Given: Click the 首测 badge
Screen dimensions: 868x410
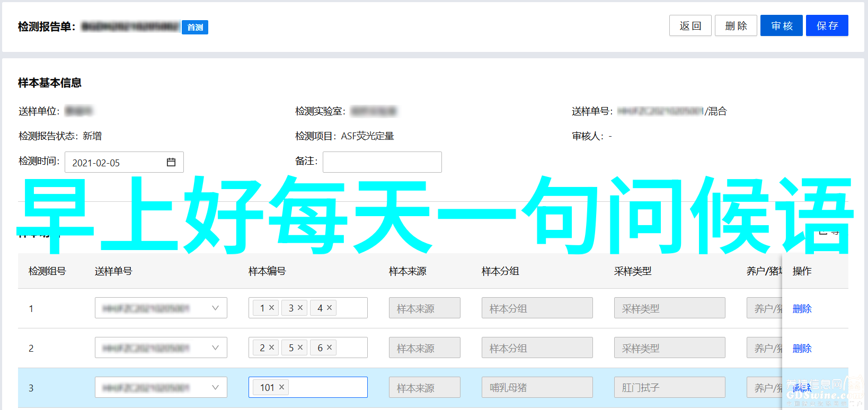Looking at the screenshot, I should pyautogui.click(x=195, y=27).
